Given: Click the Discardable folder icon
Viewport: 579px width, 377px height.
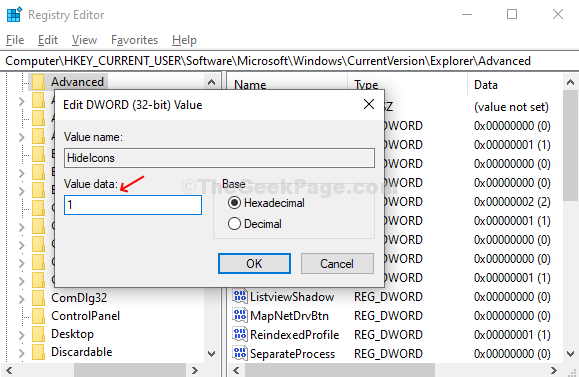Looking at the screenshot, I should click(x=38, y=352).
